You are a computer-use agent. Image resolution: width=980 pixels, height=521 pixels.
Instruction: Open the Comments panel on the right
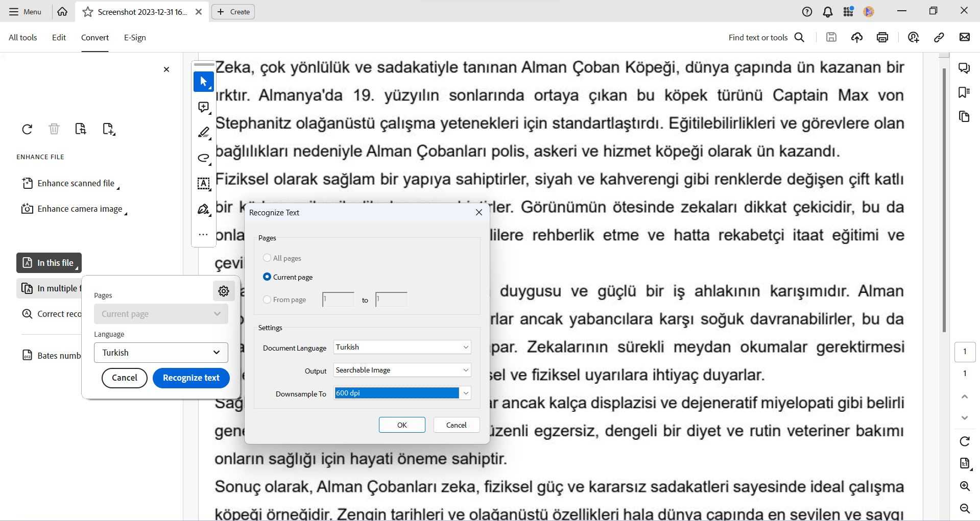point(965,68)
